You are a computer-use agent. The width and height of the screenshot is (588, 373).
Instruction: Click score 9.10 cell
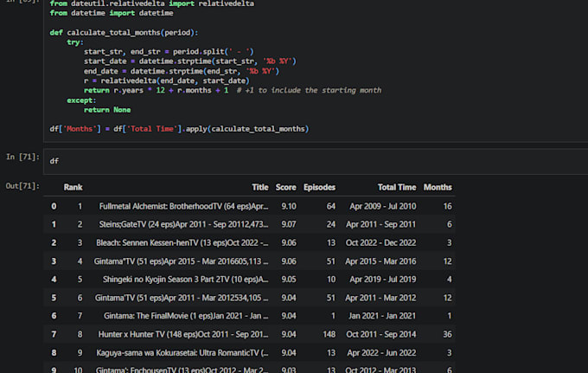[289, 206]
